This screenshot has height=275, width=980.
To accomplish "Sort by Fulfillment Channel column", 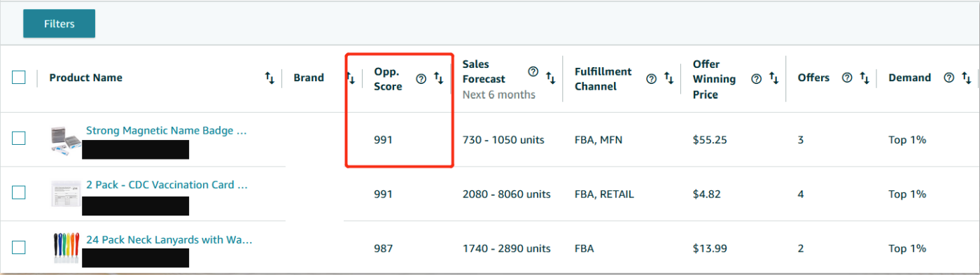I will click(x=668, y=78).
